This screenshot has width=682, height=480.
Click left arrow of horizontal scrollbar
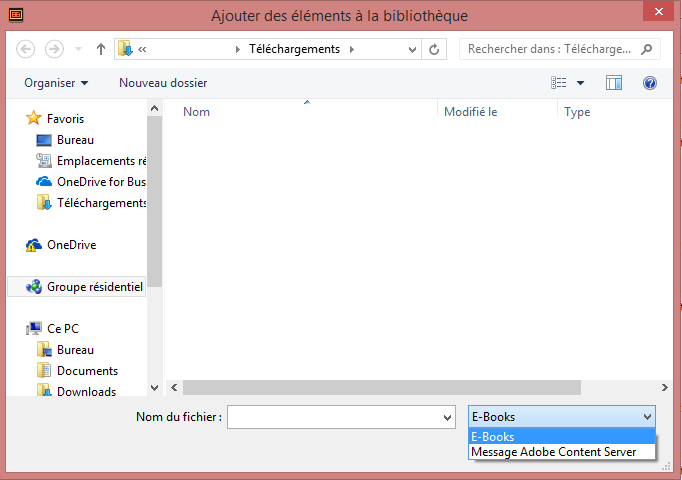174,387
